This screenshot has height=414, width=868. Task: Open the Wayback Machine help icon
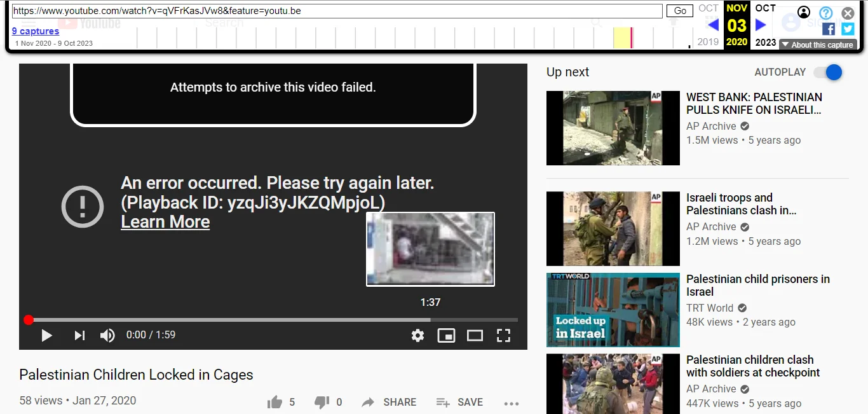[825, 13]
